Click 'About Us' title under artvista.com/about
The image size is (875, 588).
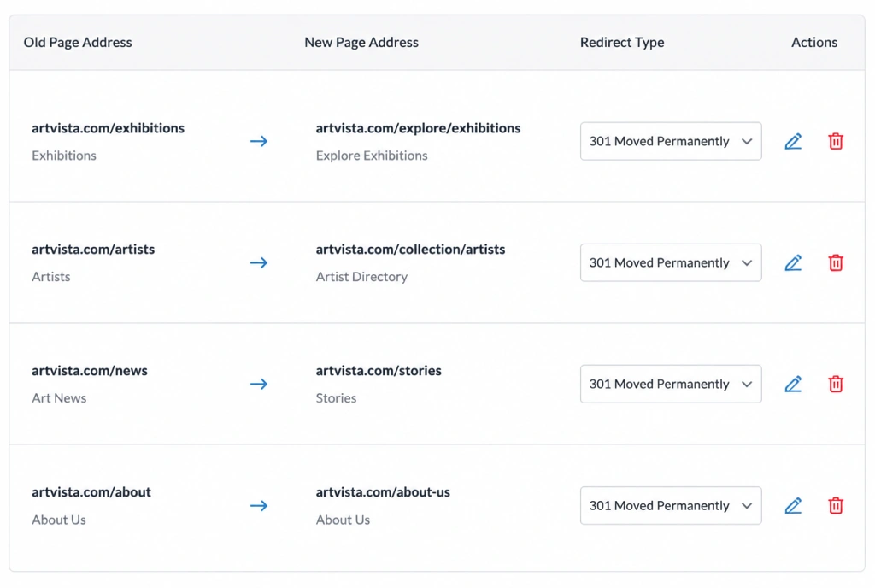59,520
